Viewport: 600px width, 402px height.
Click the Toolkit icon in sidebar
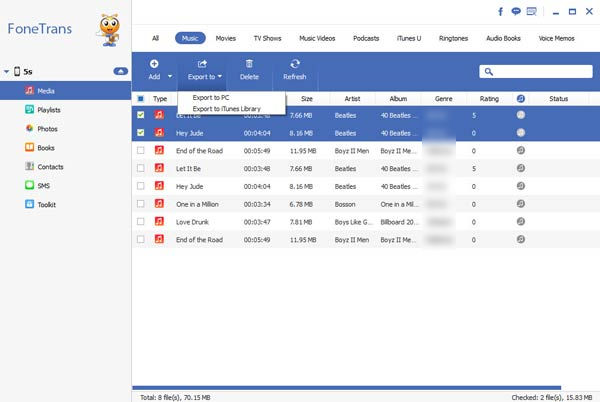click(x=29, y=204)
